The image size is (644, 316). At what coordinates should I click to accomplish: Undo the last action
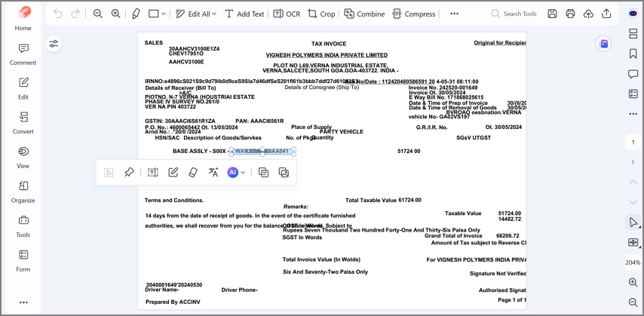pyautogui.click(x=58, y=14)
